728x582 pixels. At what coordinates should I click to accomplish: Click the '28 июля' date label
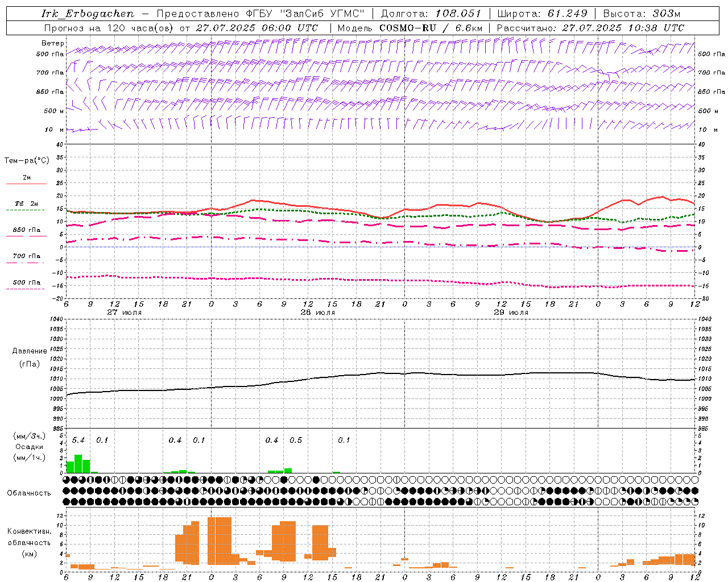[x=318, y=313]
